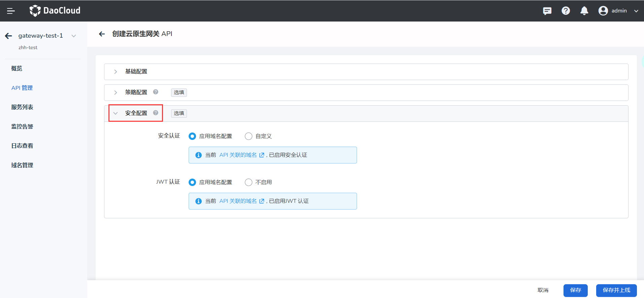644x298 pixels.
Task: Click the info icon in 安全认证 notice
Action: point(198,155)
